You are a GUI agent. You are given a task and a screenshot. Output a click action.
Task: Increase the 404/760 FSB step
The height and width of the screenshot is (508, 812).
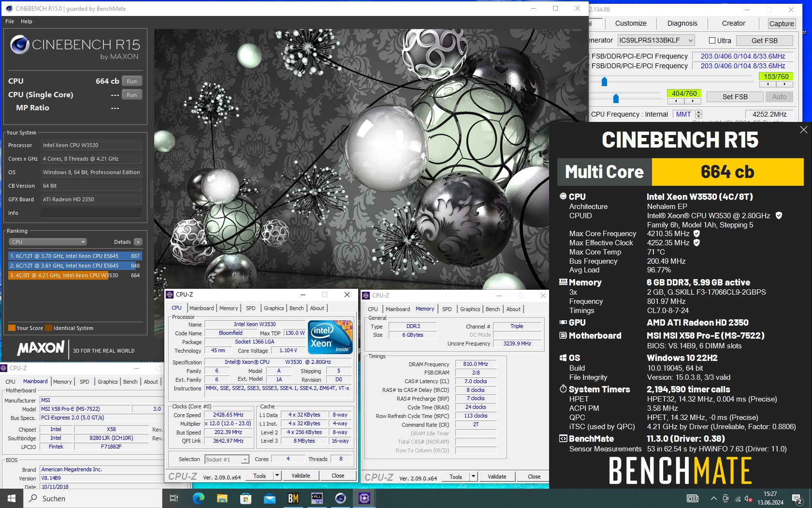693,101
